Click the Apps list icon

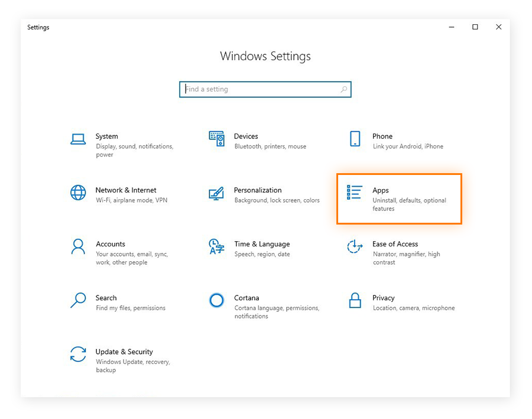coord(355,193)
